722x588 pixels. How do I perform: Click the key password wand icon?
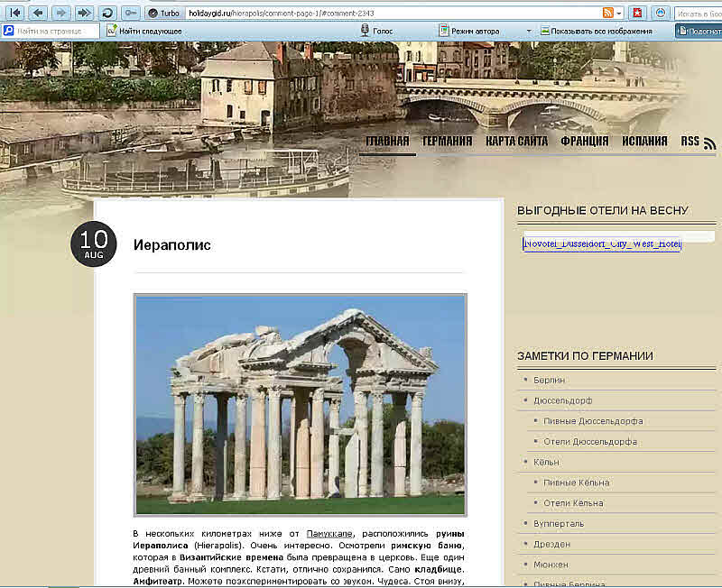coord(130,13)
